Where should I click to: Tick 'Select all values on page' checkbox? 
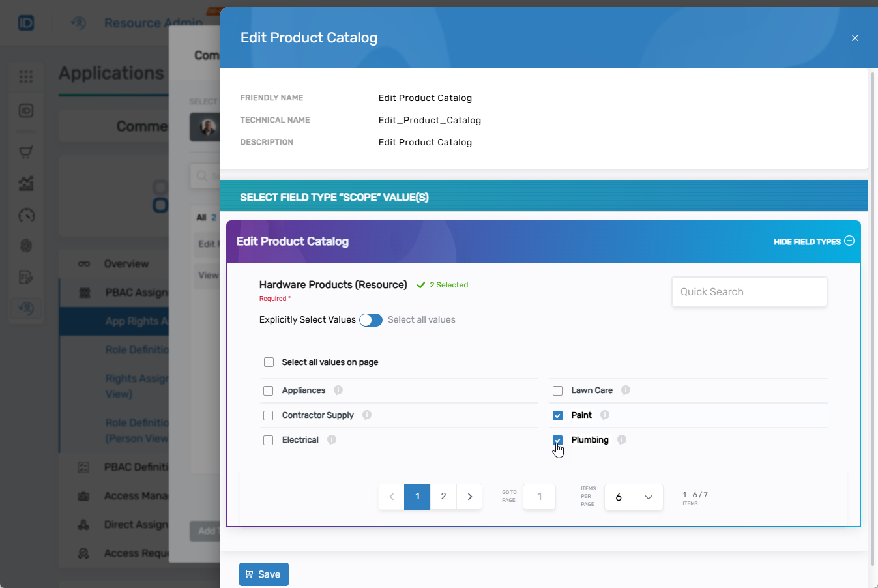(269, 362)
